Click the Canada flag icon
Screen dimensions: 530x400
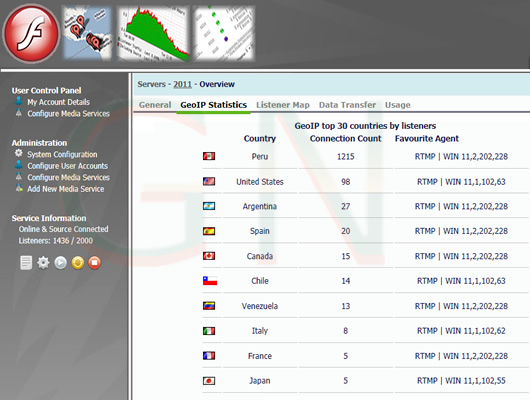click(209, 256)
